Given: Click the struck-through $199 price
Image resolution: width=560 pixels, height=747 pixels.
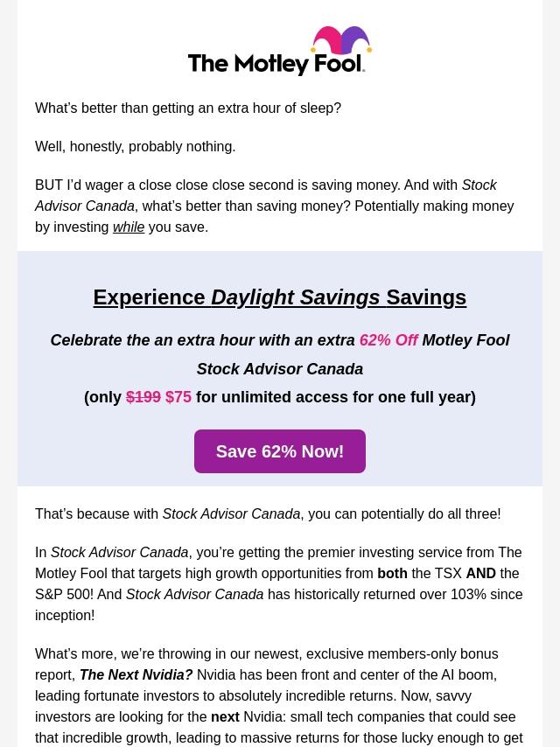Looking at the screenshot, I should coord(143,397).
